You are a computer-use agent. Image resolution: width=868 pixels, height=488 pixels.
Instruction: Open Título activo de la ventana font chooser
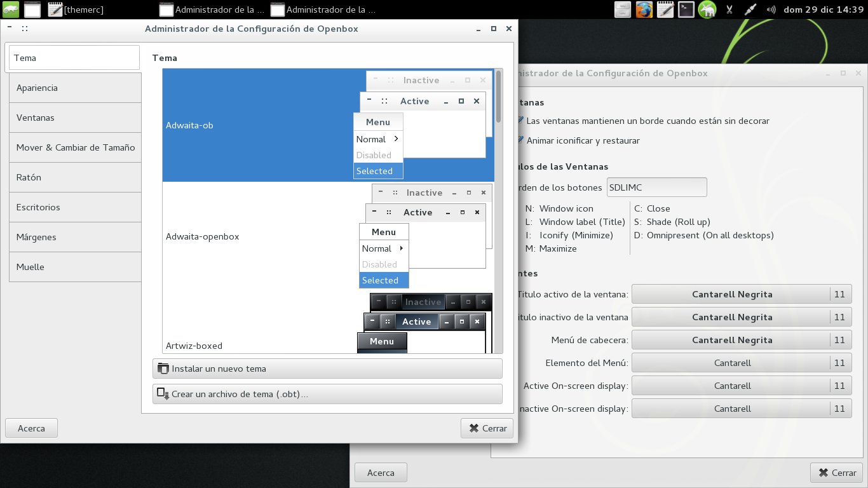742,294
